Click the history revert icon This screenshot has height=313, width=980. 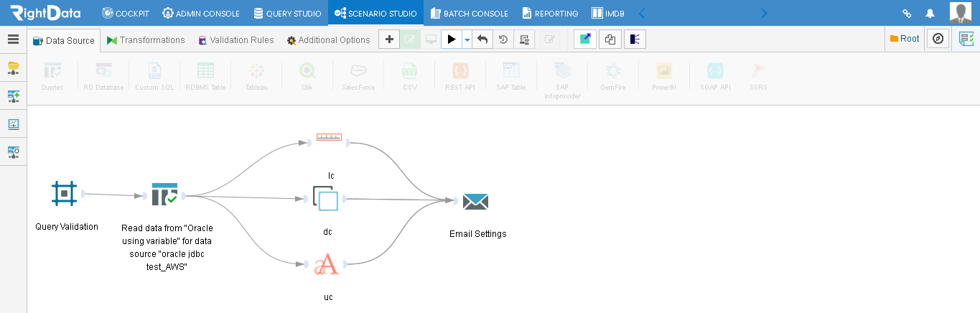pyautogui.click(x=503, y=39)
